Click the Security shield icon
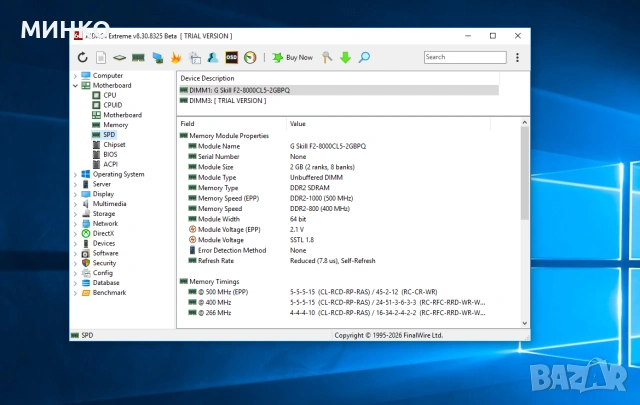Viewport: 640px width, 405px height. (86, 263)
